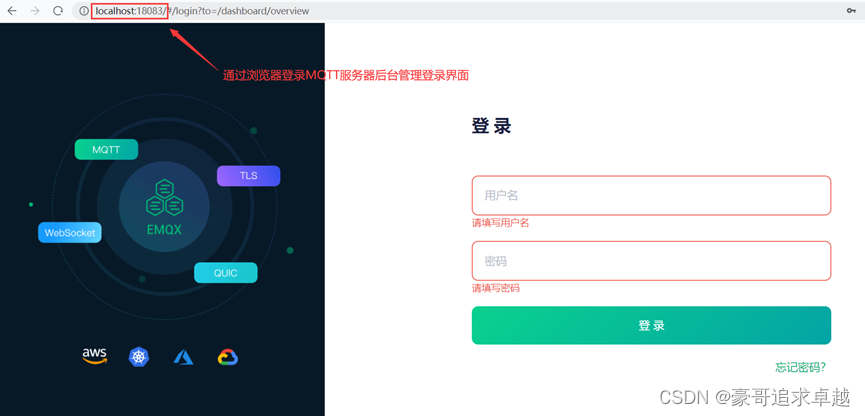Open the saved password key icon
Image resolution: width=865 pixels, height=416 pixels.
(851, 11)
